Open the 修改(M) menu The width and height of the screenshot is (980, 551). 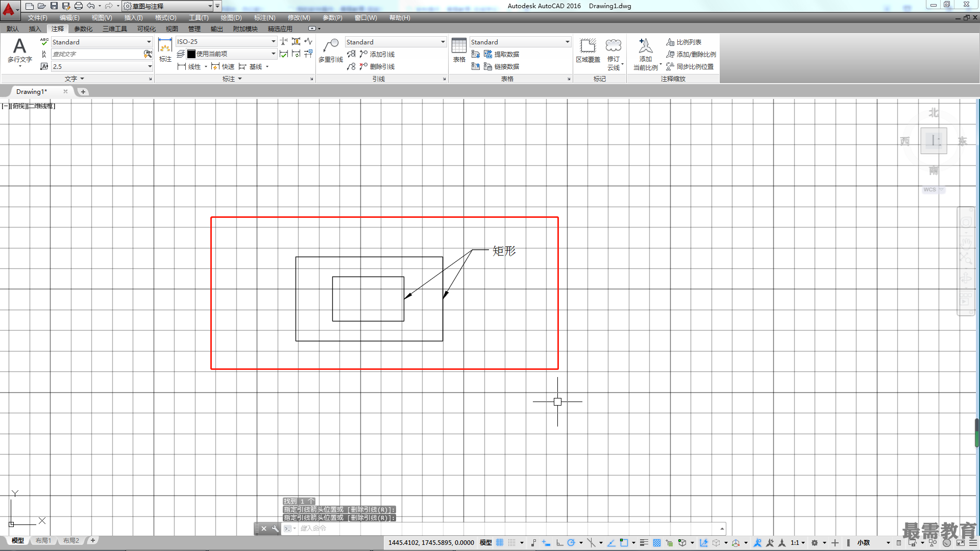[299, 18]
